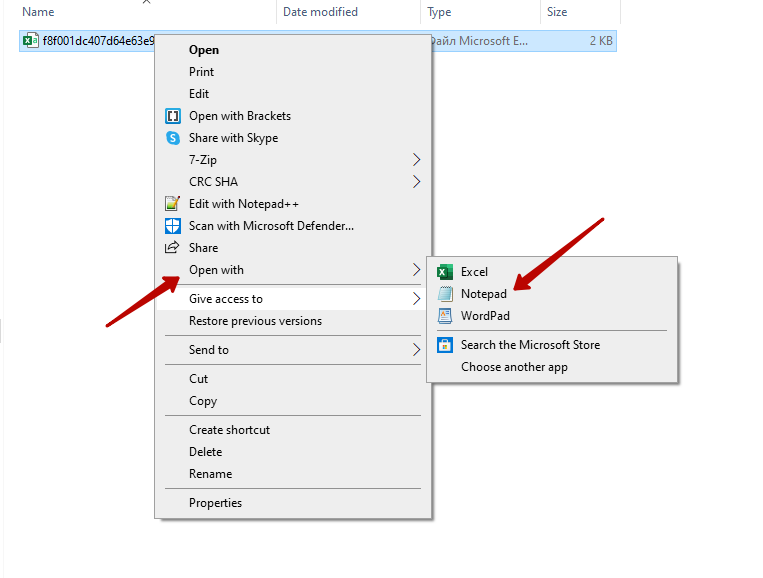Click the Microsoft Defender shield icon

point(173,226)
